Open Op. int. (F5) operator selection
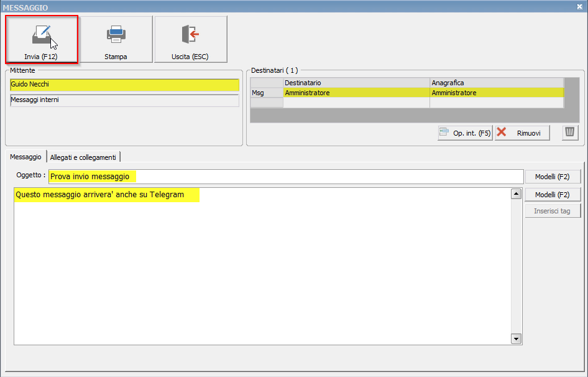 (465, 133)
